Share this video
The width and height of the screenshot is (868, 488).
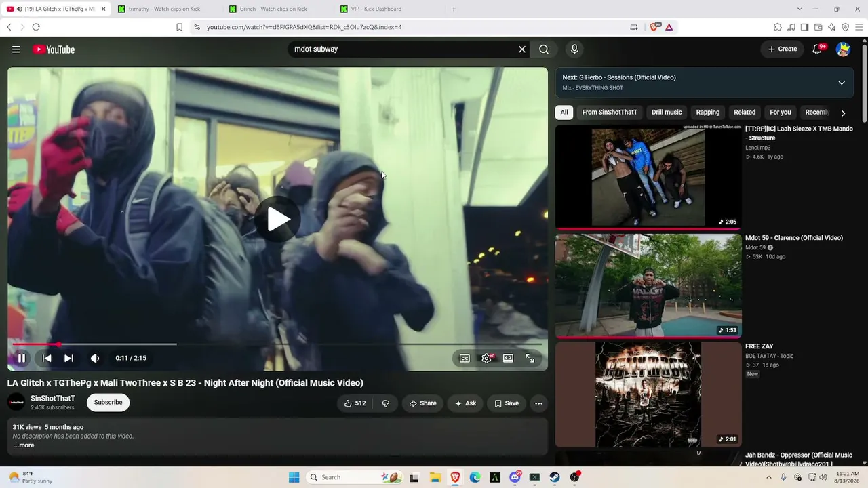pyautogui.click(x=422, y=403)
